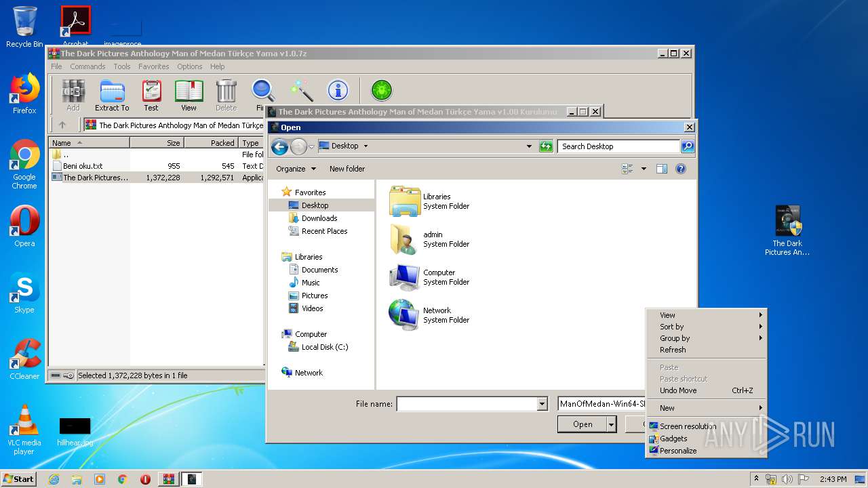Open the CCleaner desktop shortcut
Viewport: 868px width, 488px height.
pos(24,360)
